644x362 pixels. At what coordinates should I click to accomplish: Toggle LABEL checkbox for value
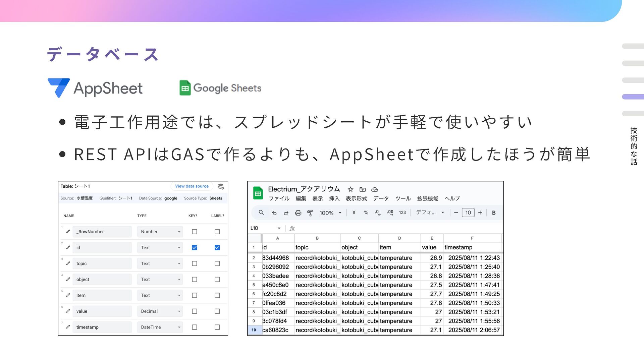[x=217, y=311]
